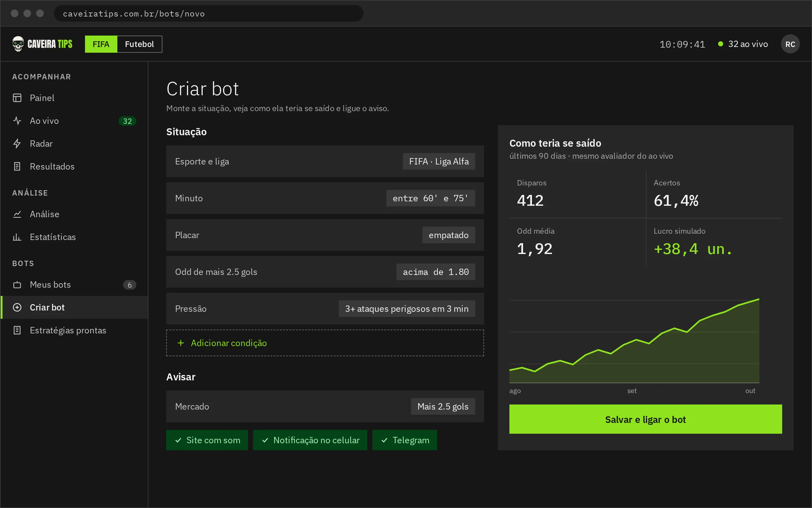Click the chart axis label set
Screen dimensions: 812x508
coord(632,391)
